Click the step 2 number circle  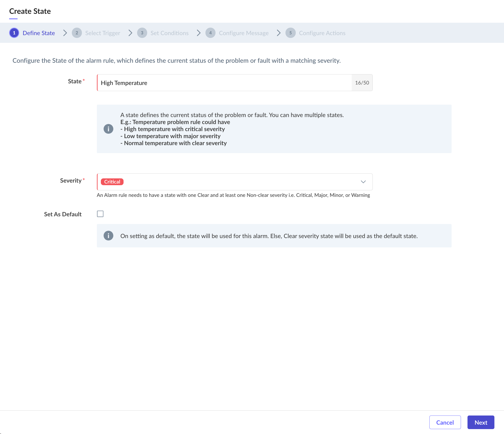(77, 33)
